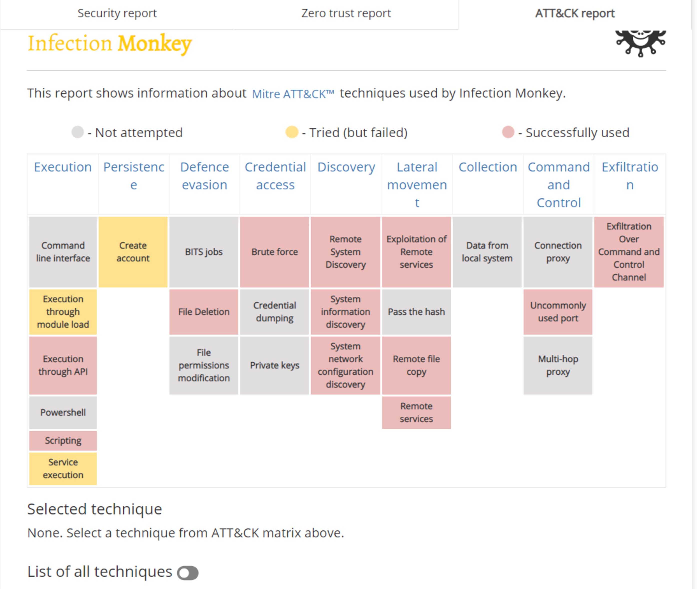700x589 pixels.
Task: Click the grey Not attempted legend dot
Action: click(77, 132)
